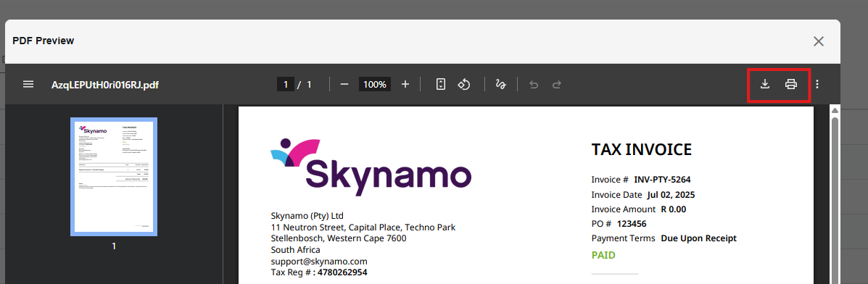Rotate the PDF counterclockwise
Screen dimensions: 868x284
tap(464, 84)
